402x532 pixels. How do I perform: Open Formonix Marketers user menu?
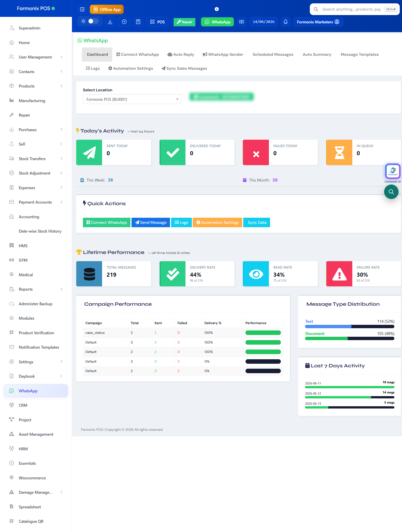tap(318, 22)
